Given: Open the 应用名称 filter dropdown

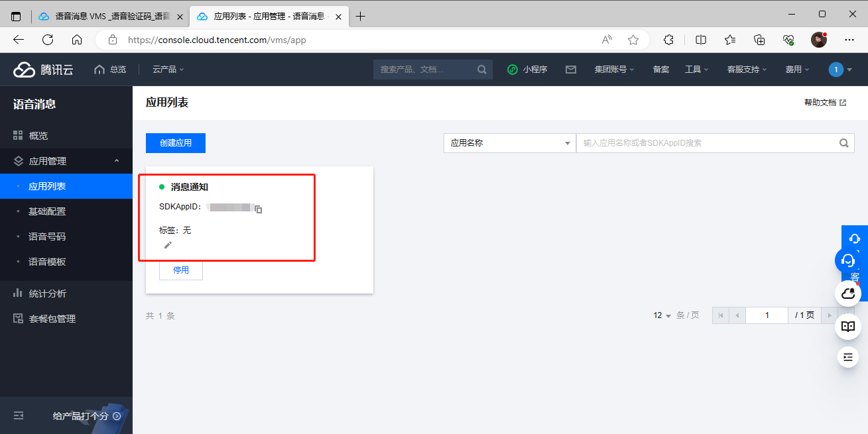Looking at the screenshot, I should [510, 142].
